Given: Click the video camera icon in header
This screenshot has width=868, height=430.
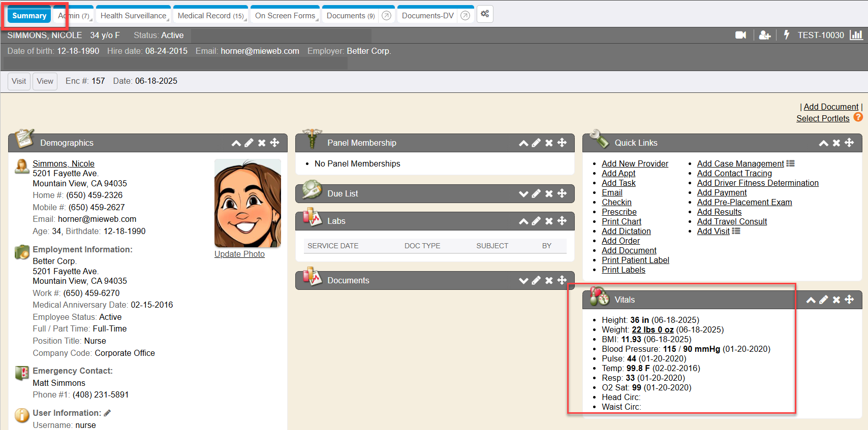Looking at the screenshot, I should click(x=740, y=35).
